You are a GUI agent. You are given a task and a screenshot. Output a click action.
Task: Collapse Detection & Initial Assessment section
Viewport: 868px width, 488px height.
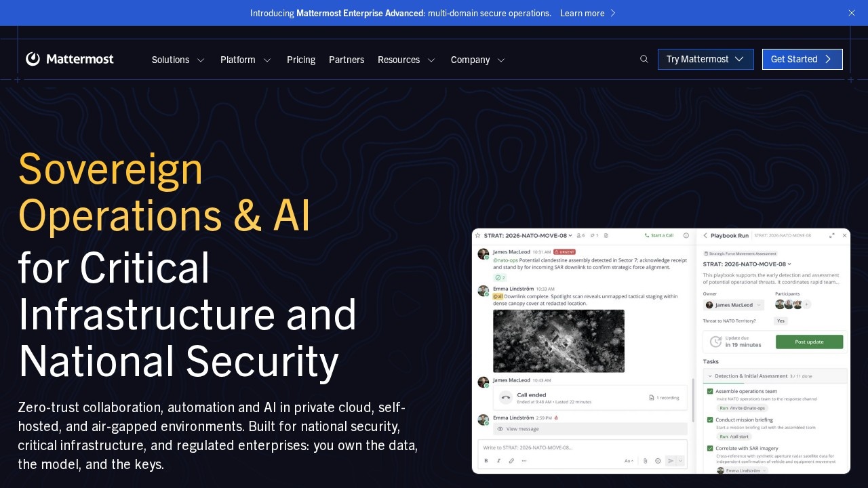click(x=775, y=375)
